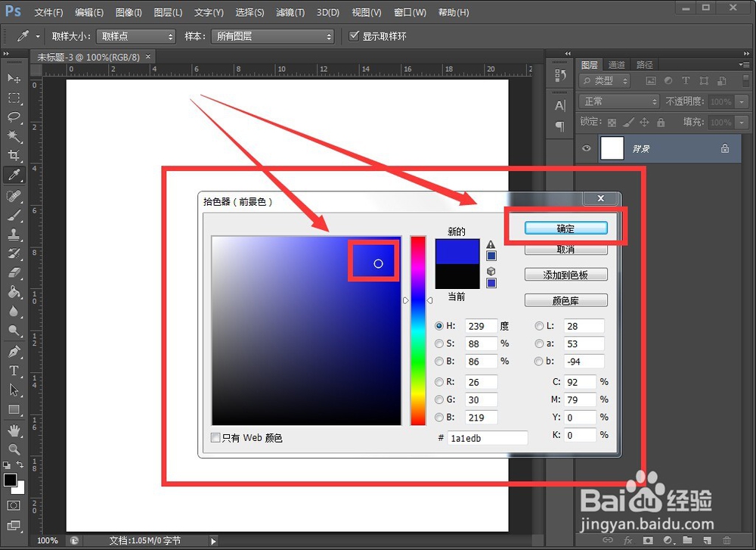Toggle Quick Mask mode icon

tap(14, 505)
